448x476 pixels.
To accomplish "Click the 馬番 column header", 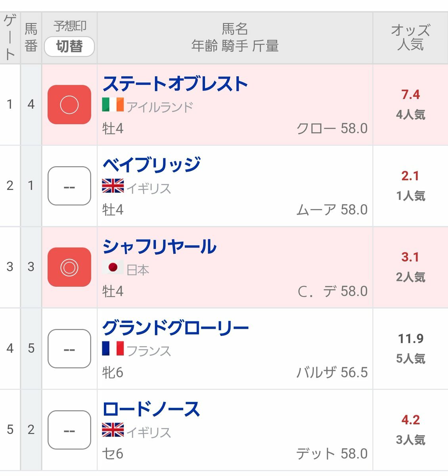I will click(31, 38).
